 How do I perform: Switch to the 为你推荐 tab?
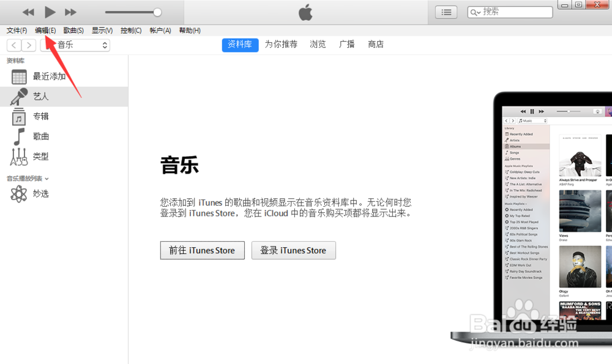(x=281, y=45)
